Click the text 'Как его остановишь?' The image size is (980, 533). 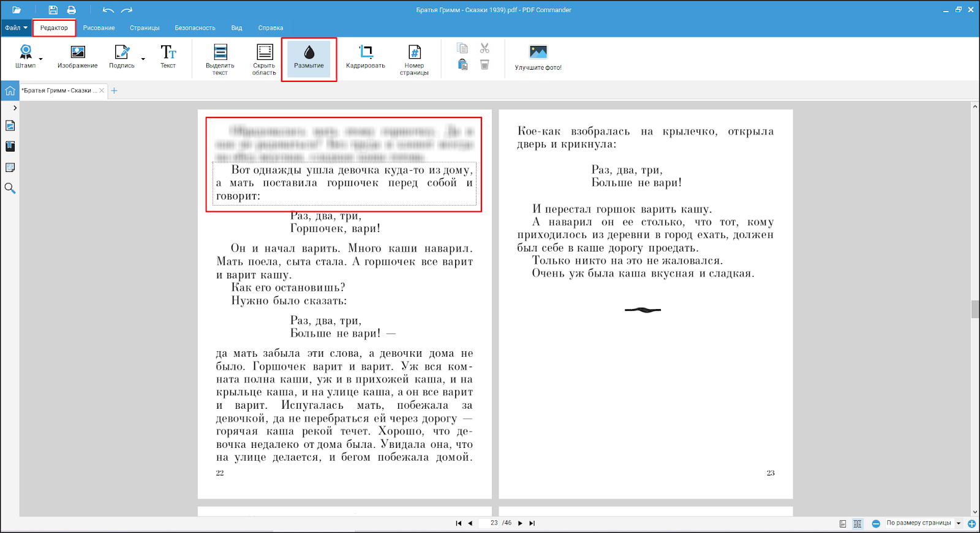pyautogui.click(x=288, y=288)
